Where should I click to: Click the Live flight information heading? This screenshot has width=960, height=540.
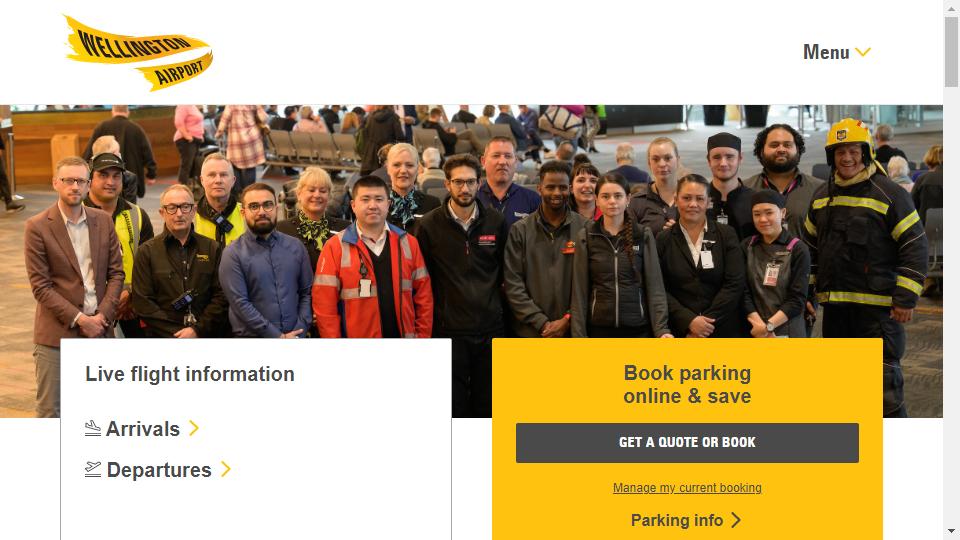190,374
